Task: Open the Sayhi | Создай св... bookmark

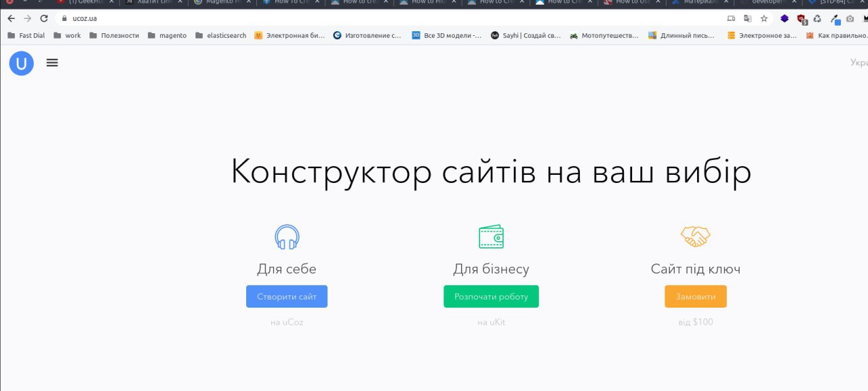Action: [x=526, y=35]
